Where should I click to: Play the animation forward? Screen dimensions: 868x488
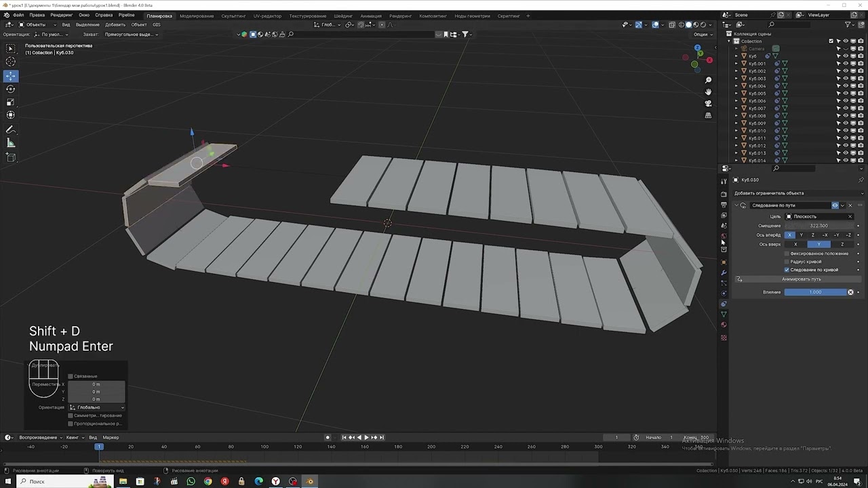[366, 437]
